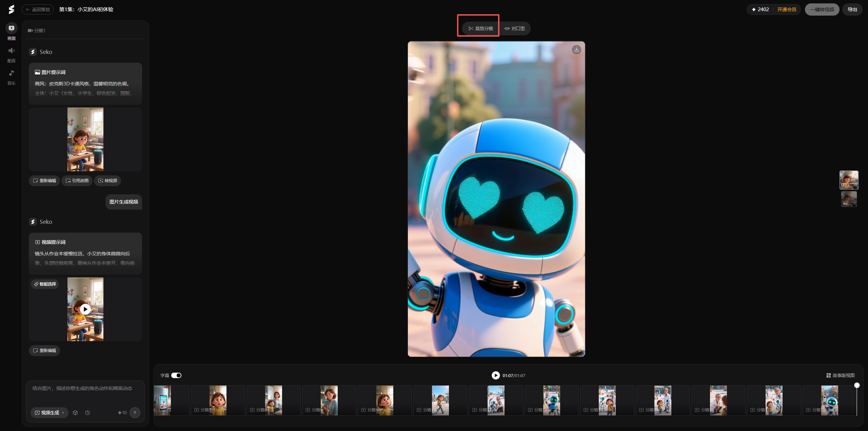Click the clock duration icon in prompt box

(x=87, y=413)
